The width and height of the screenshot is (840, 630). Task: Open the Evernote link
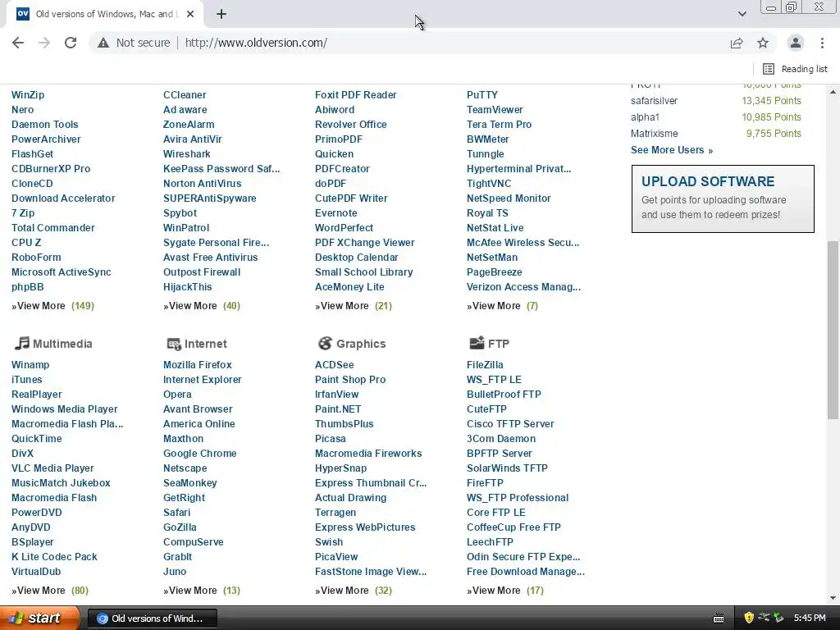click(x=336, y=212)
